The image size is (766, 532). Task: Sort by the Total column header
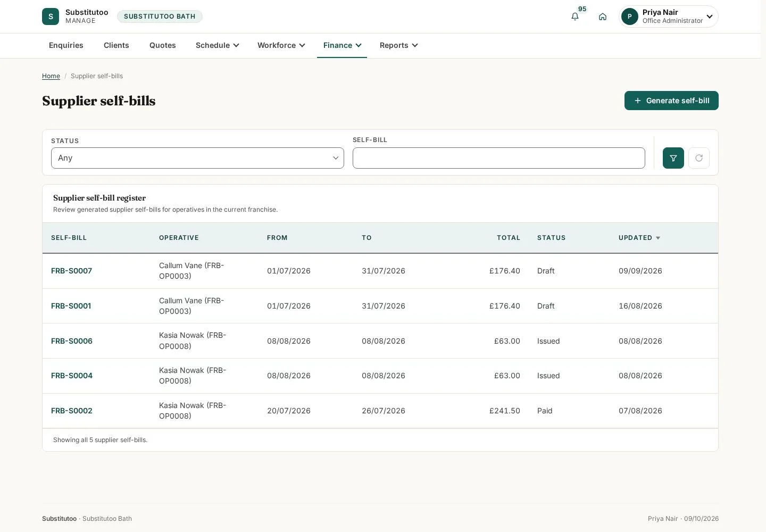click(x=509, y=238)
